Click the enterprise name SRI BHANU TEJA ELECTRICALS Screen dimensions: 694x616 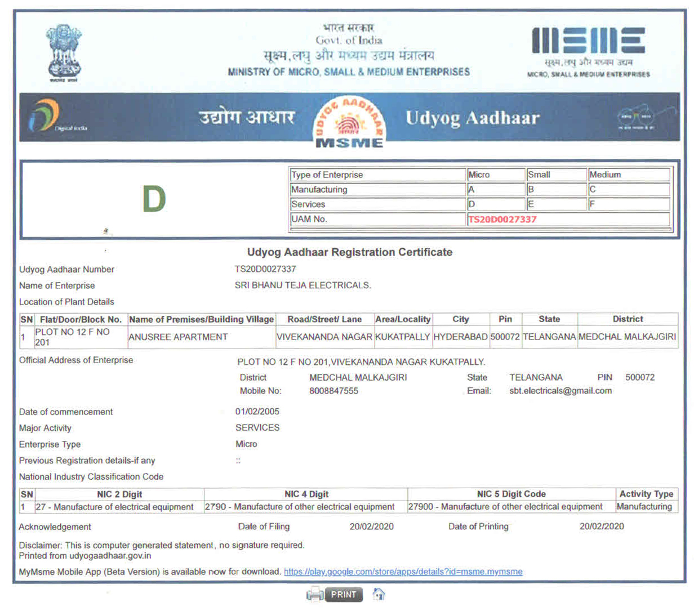[x=302, y=285]
